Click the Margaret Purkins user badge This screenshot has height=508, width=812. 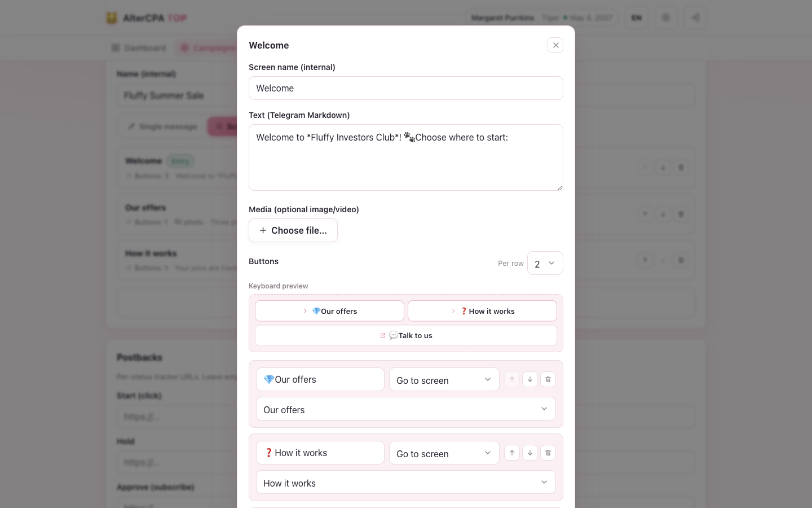(541, 18)
